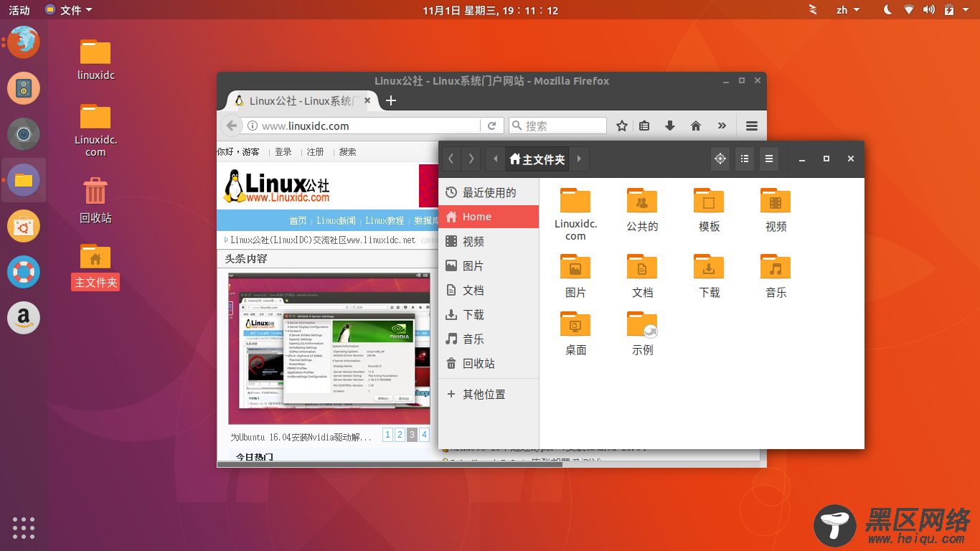
Task: Click Linux新闻 in site navigation
Action: (336, 220)
